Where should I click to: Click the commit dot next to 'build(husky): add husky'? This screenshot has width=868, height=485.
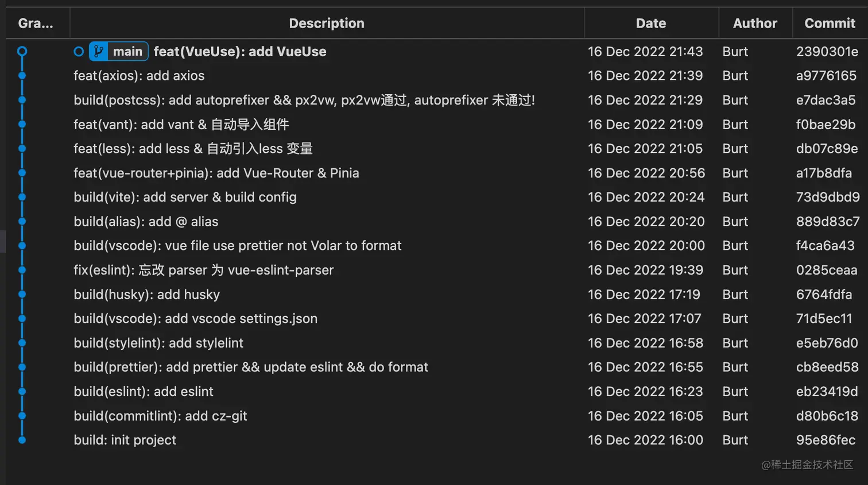[22, 294]
